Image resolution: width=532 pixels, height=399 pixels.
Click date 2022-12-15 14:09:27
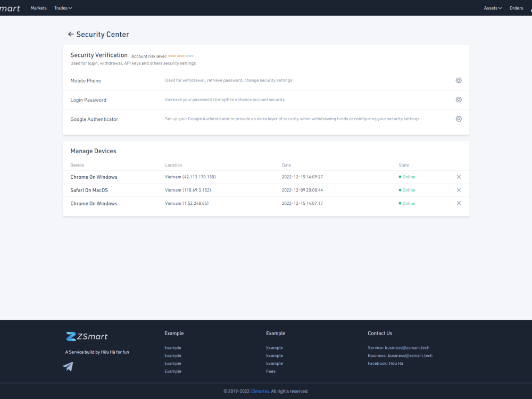pos(302,177)
